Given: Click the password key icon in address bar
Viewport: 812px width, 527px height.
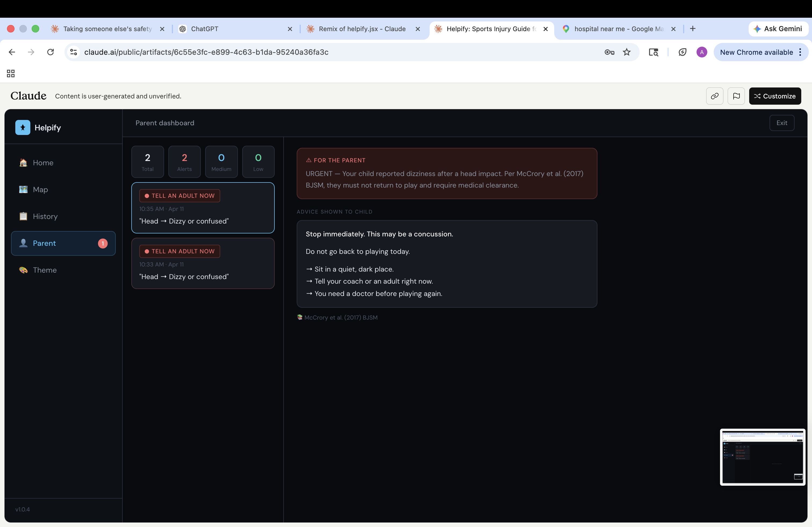Looking at the screenshot, I should [609, 52].
